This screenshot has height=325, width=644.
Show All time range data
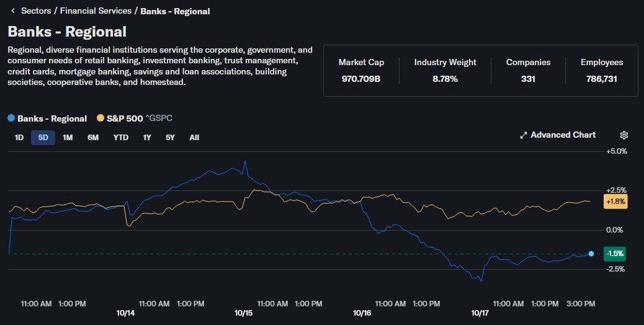[194, 138]
